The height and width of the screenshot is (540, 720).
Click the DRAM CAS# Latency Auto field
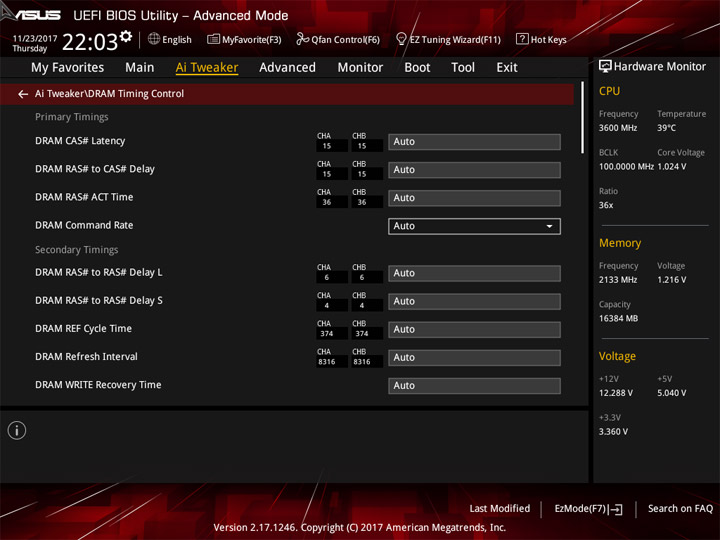(474, 142)
